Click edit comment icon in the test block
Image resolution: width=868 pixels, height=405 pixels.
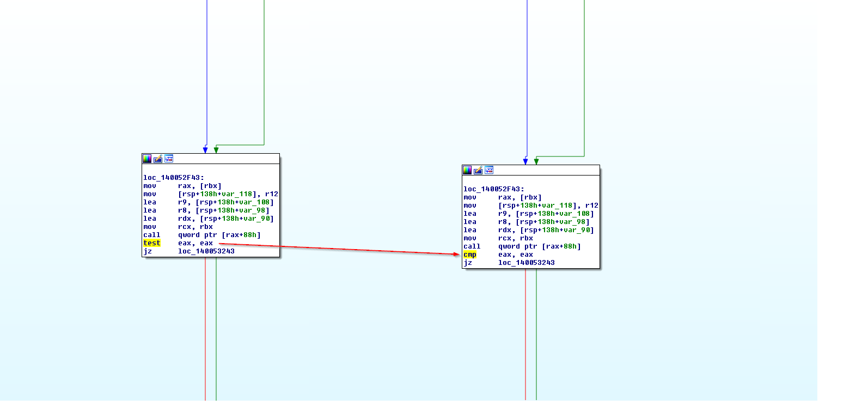pos(158,159)
